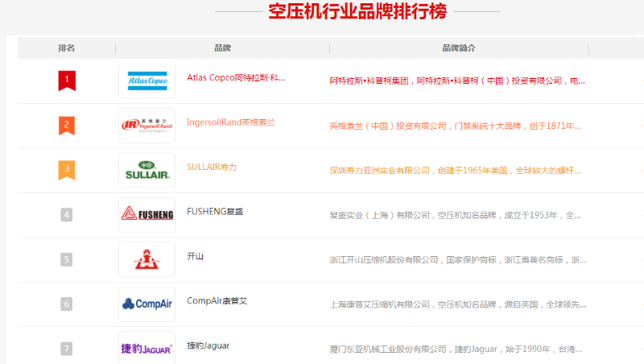The image size is (644, 364).
Task: Click the 厦门东亚机械工业股份有限公司 description
Action: [x=456, y=350]
